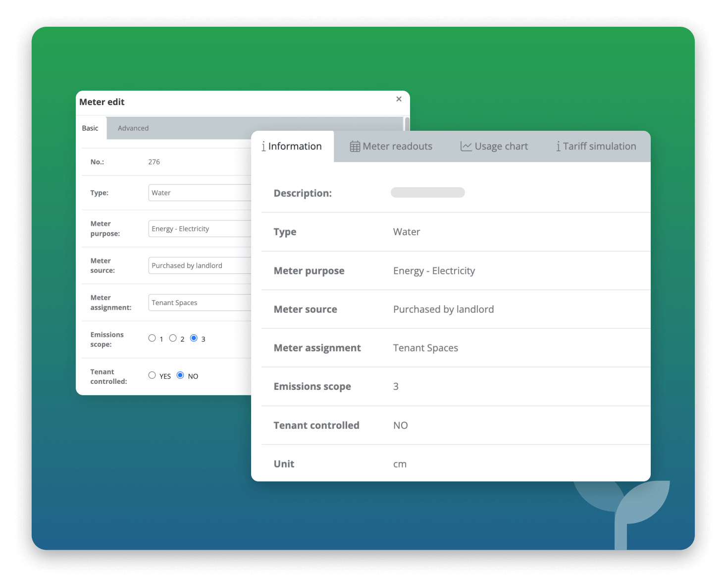Image resolution: width=728 pixels, height=578 pixels.
Task: Click the Meter edit title
Action: pyautogui.click(x=102, y=102)
